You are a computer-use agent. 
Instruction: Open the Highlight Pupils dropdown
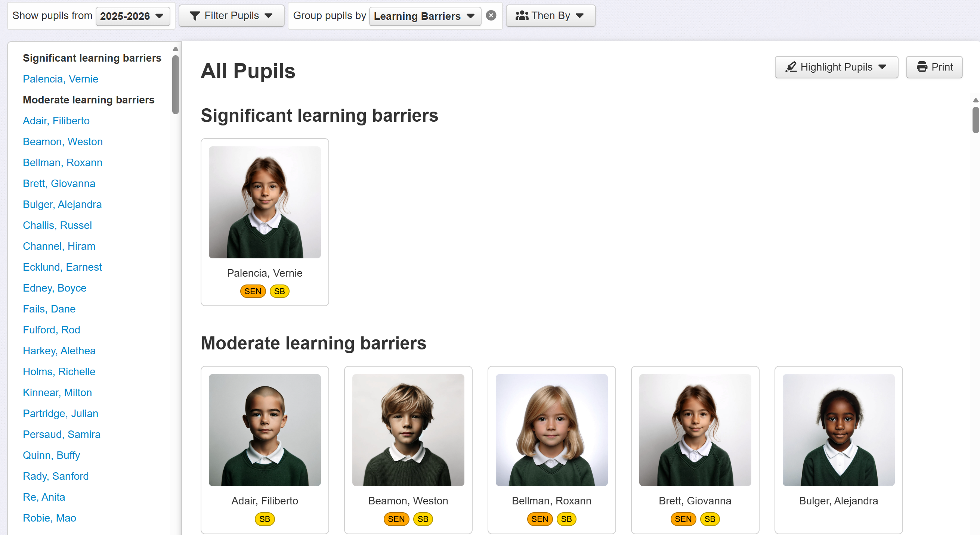tap(836, 67)
